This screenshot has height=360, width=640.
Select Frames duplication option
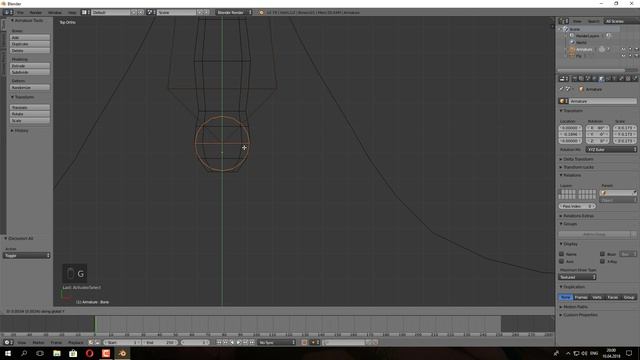point(581,297)
